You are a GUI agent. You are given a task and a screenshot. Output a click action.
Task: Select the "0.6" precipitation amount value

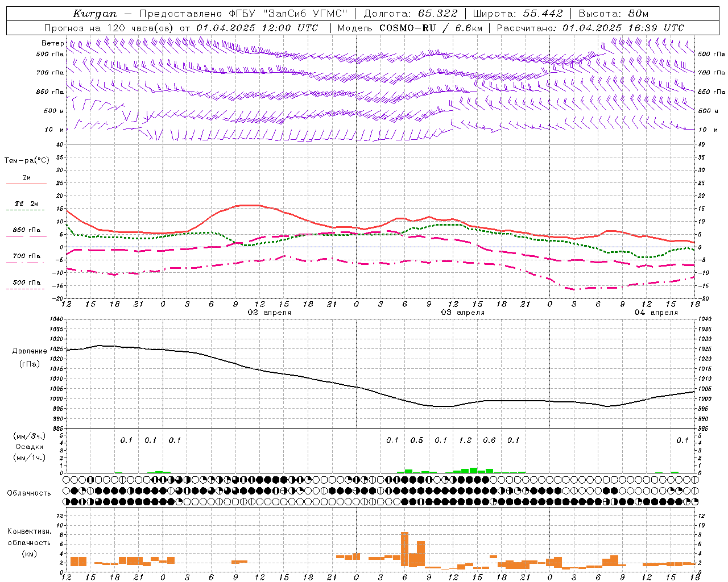click(x=489, y=440)
